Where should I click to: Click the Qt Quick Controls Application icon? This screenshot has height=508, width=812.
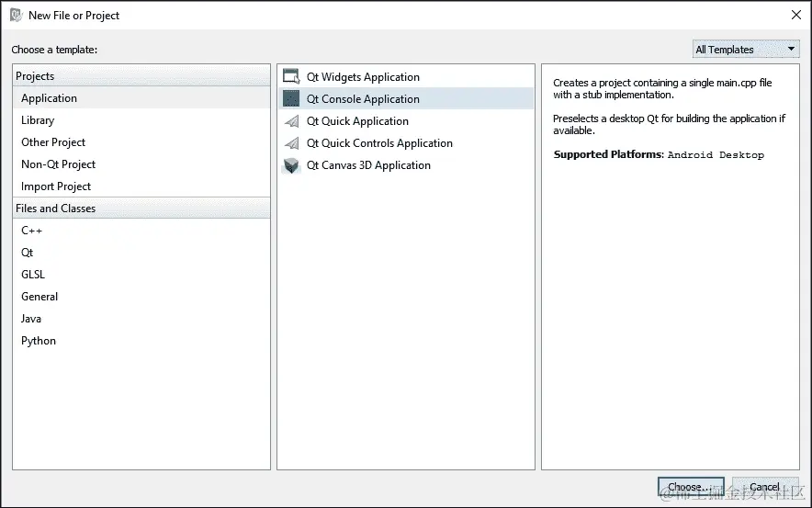pyautogui.click(x=291, y=143)
